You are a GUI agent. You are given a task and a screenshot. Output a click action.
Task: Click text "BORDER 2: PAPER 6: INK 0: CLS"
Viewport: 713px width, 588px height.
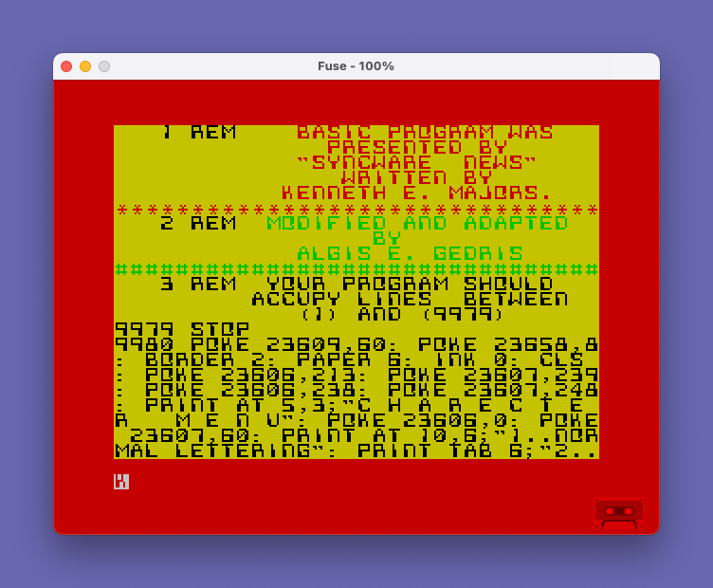point(364,359)
